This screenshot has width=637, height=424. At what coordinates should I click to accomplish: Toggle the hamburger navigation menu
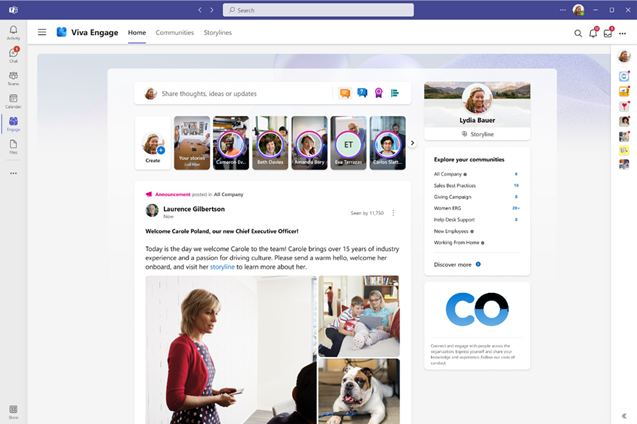(x=42, y=32)
